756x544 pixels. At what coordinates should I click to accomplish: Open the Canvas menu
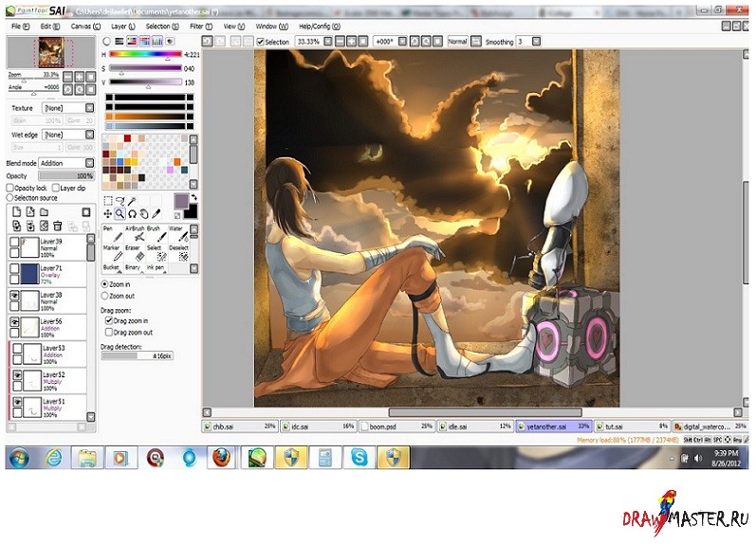[85, 26]
